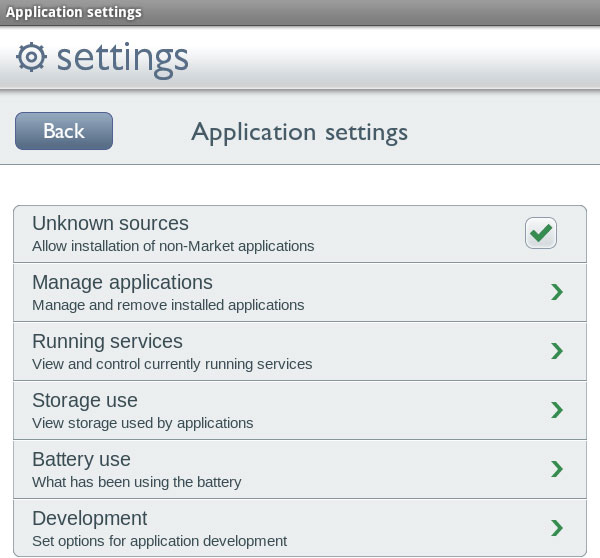Click "Allow installation of non-Market applications" description

pyautogui.click(x=173, y=246)
